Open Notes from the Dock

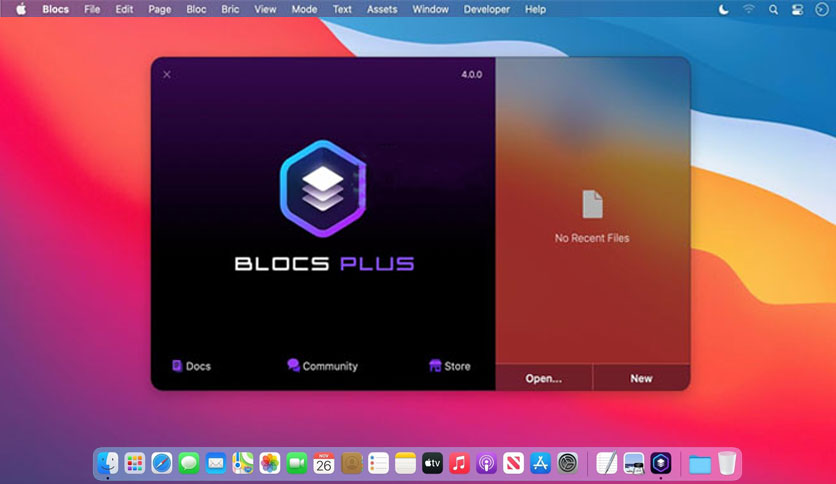405,463
